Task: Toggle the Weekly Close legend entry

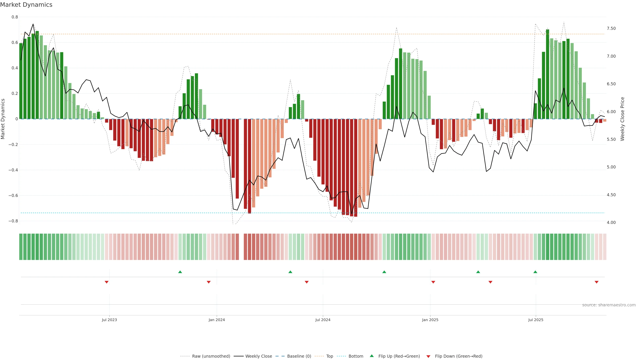Action: click(x=258, y=356)
